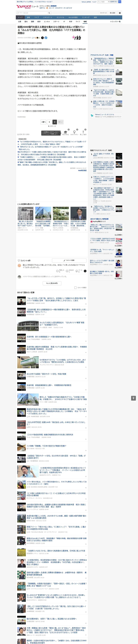Screen dimensions: 138x644
Task: React with わかりやすい lightbulb icon
Action: tap(74, 132)
